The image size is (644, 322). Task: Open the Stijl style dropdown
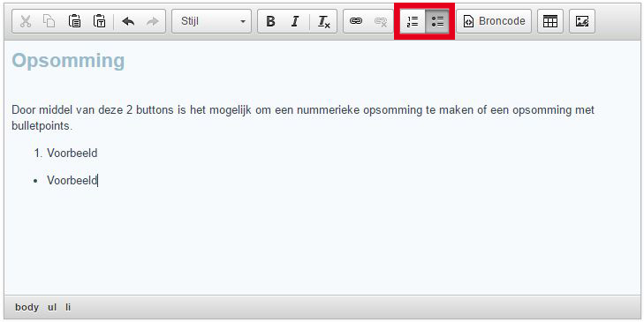tap(211, 21)
